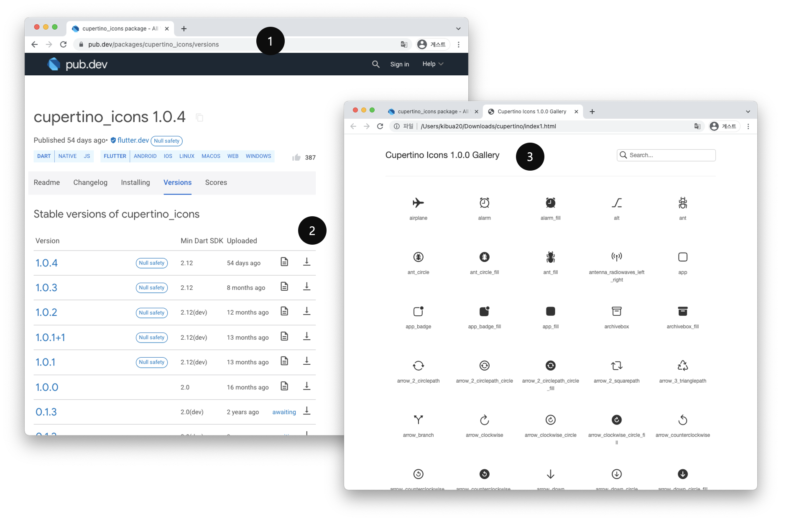Copy package name using the clipboard icon
Viewport: 812px width, 522px height.
(x=199, y=118)
